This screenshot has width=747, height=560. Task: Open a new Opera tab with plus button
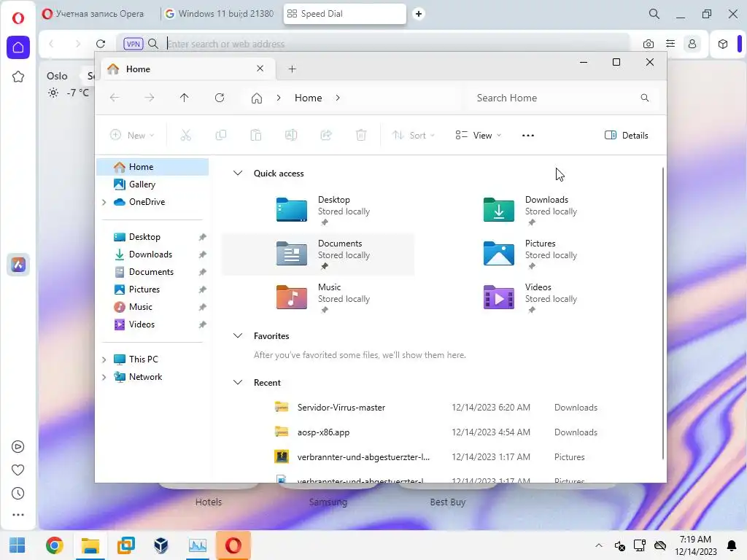pos(419,14)
